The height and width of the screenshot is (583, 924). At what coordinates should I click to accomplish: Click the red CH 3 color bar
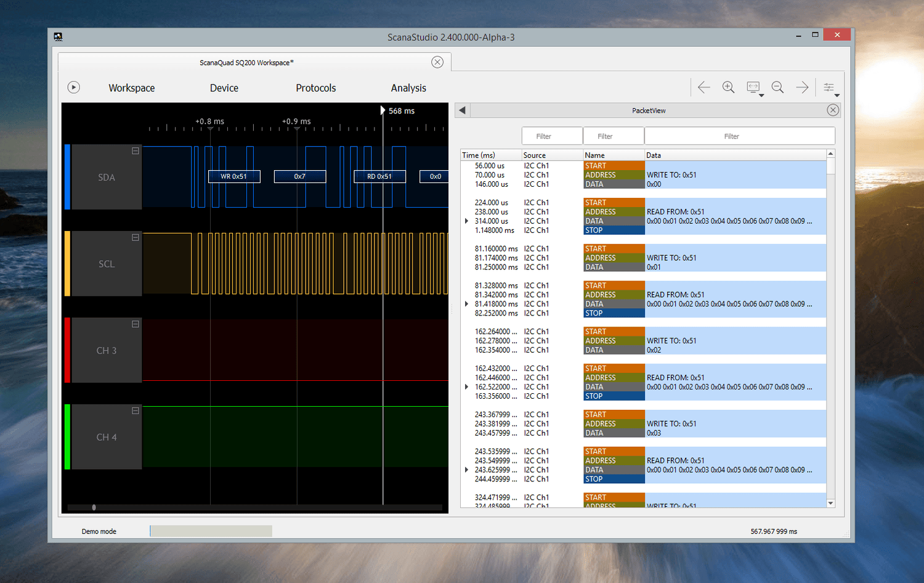(67, 350)
